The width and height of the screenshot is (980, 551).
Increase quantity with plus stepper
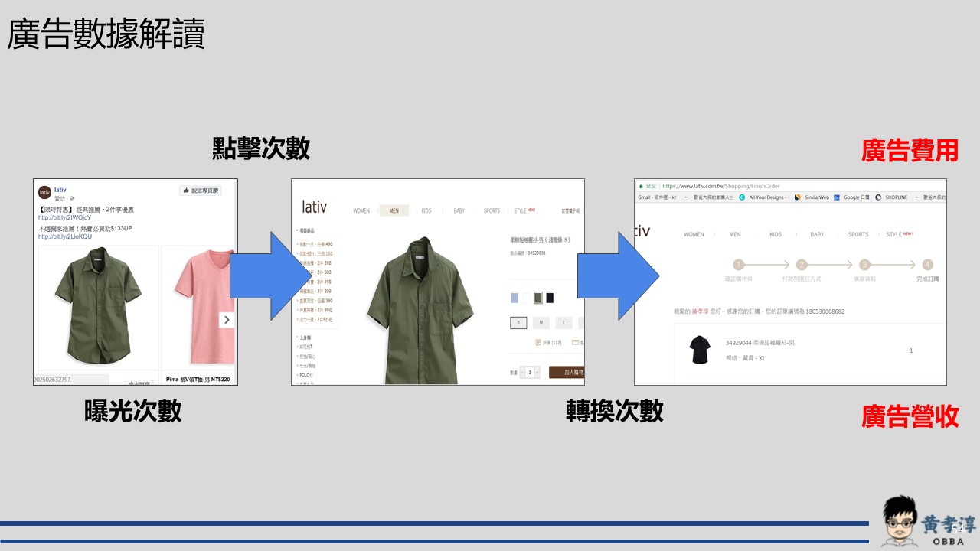coord(537,372)
